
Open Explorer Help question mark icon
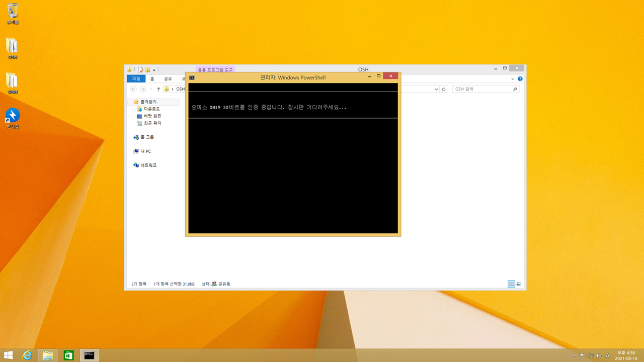[520, 79]
